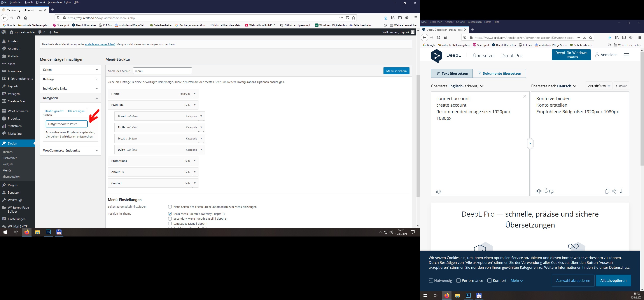Reload the WordPress menus page
The image size is (644, 300).
(x=19, y=18)
